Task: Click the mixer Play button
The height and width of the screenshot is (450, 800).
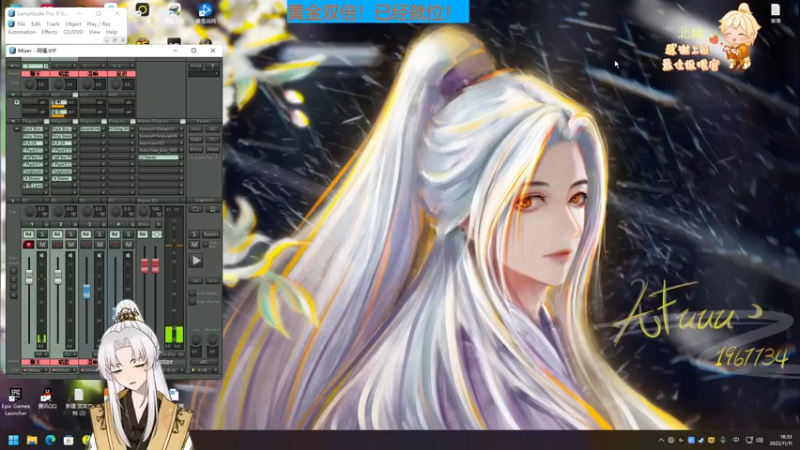Action: pyautogui.click(x=196, y=261)
